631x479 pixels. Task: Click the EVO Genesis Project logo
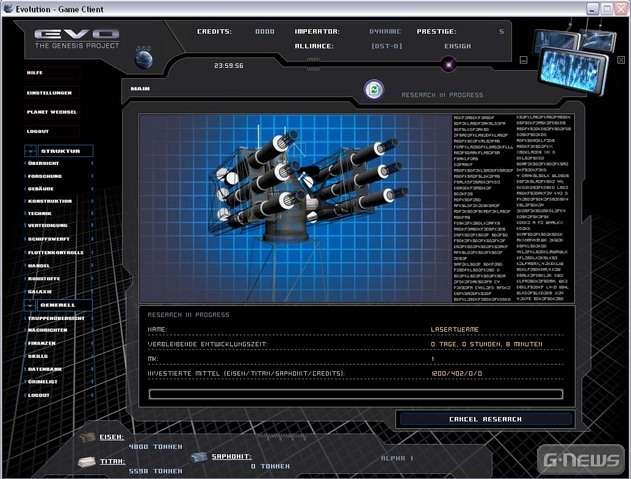tap(76, 39)
